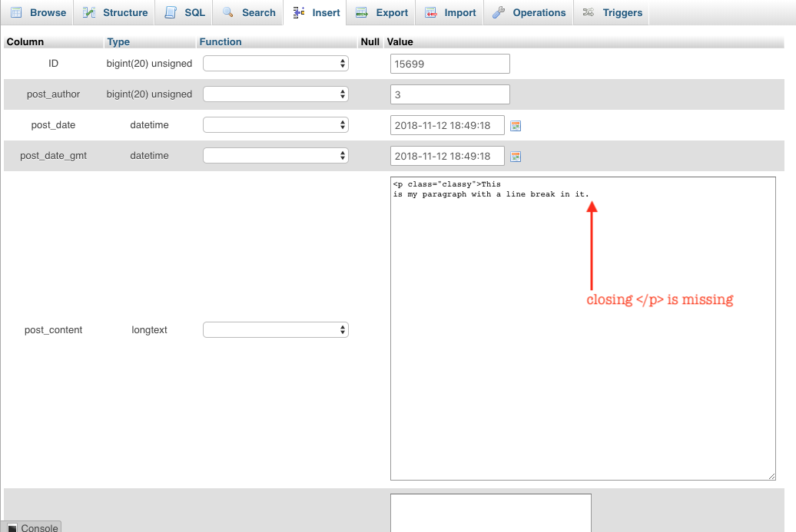
Task: Open the Operations tab
Action: 529,12
